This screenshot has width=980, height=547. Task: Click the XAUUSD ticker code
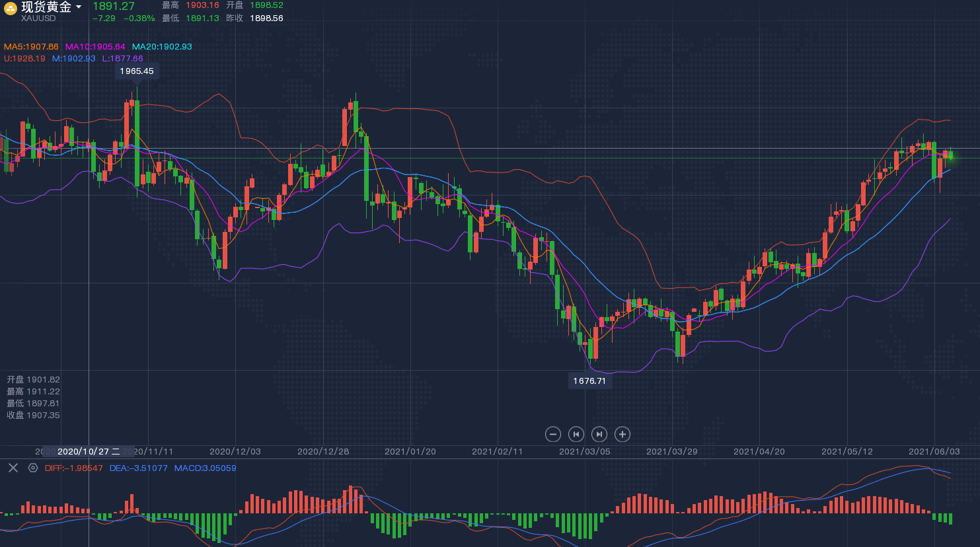[x=38, y=18]
